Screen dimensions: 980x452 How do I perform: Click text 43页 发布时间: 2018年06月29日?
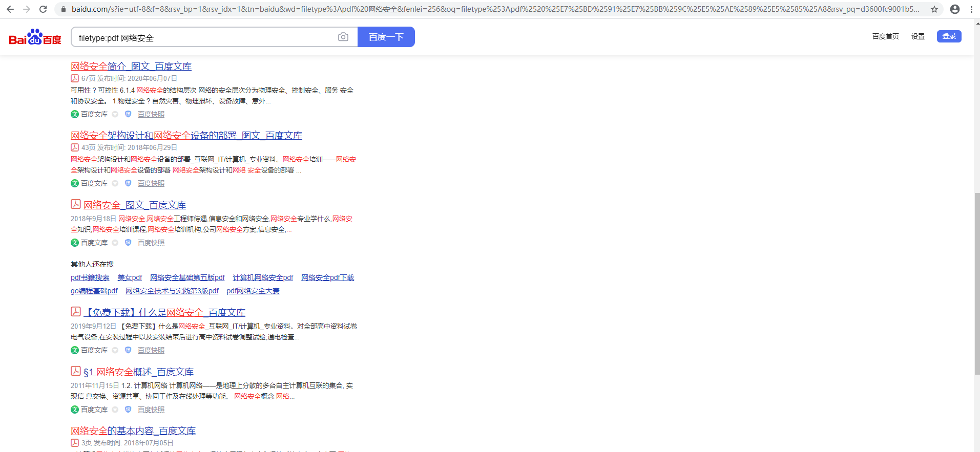click(x=129, y=147)
